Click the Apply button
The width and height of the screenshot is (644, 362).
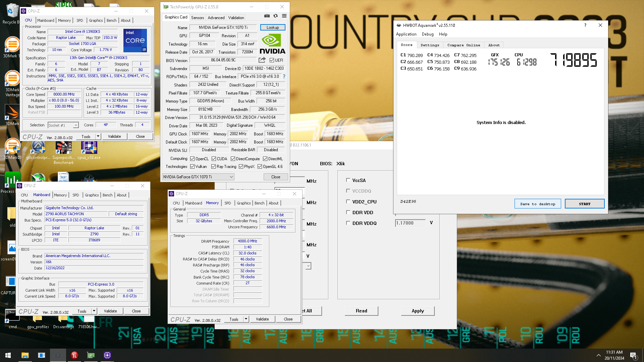point(418,311)
